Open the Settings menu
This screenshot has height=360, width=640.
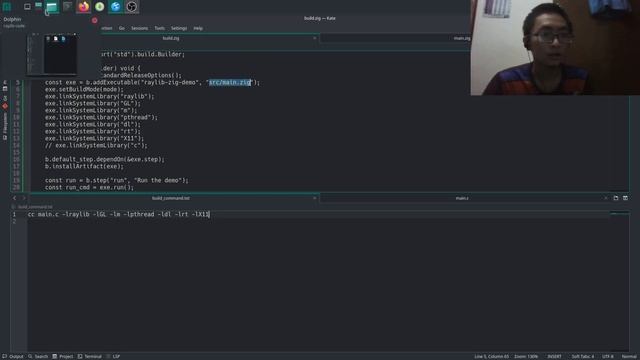click(179, 28)
